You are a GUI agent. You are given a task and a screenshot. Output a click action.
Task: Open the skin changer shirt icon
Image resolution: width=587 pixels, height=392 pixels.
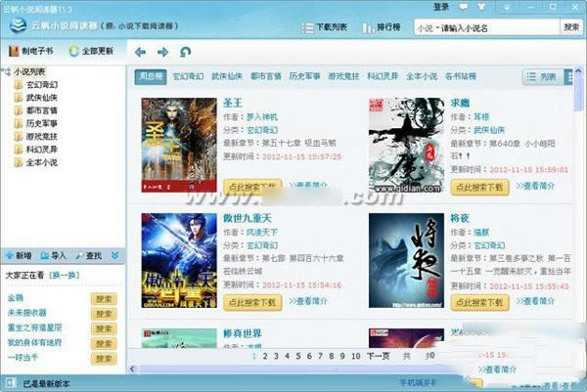[x=481, y=7]
